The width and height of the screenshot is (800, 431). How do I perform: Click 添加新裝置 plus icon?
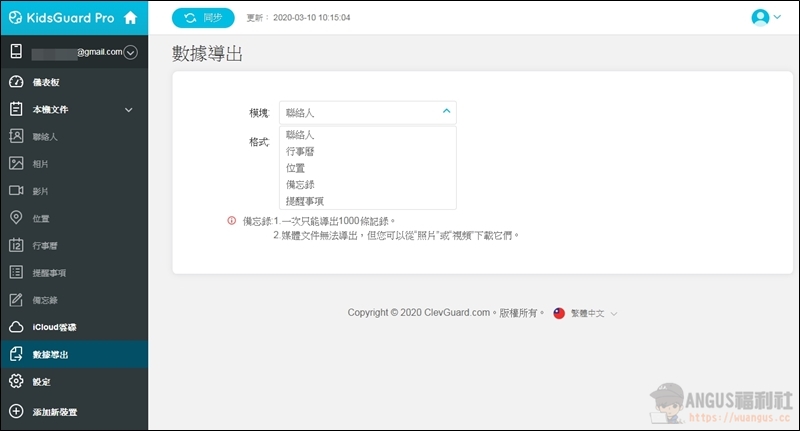[16, 411]
